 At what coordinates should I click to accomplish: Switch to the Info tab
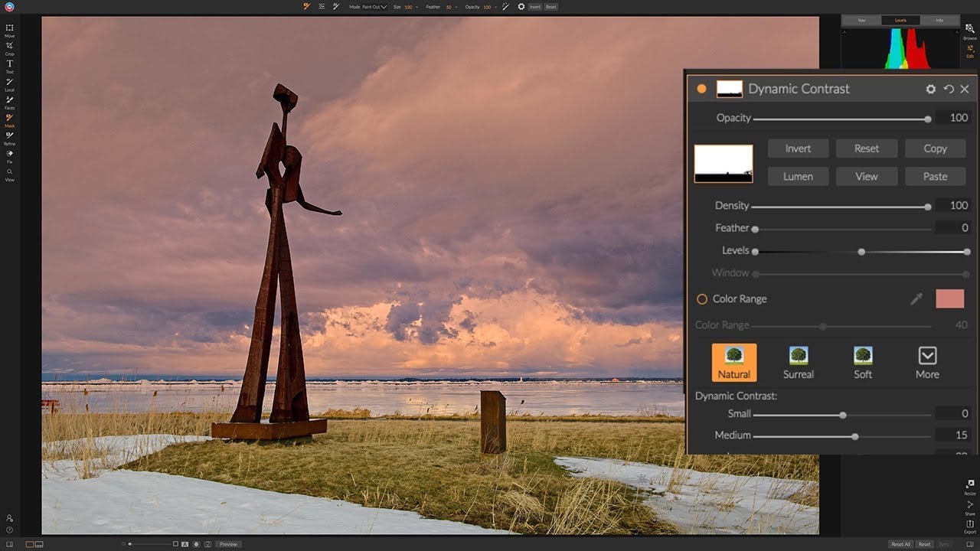939,20
